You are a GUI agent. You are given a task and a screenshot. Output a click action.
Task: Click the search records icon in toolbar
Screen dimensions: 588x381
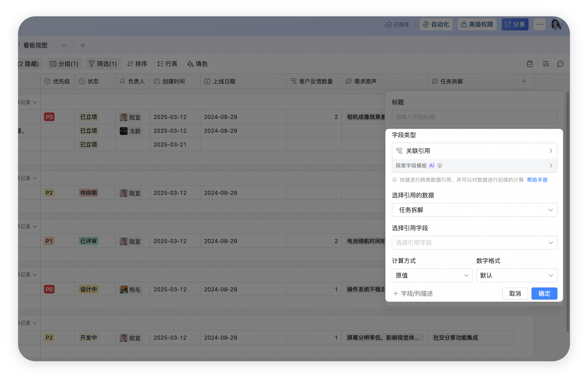pyautogui.click(x=546, y=64)
